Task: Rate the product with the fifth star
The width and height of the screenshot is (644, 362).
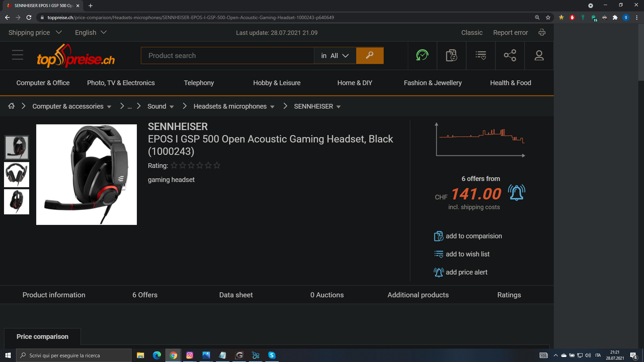Action: (x=208, y=165)
